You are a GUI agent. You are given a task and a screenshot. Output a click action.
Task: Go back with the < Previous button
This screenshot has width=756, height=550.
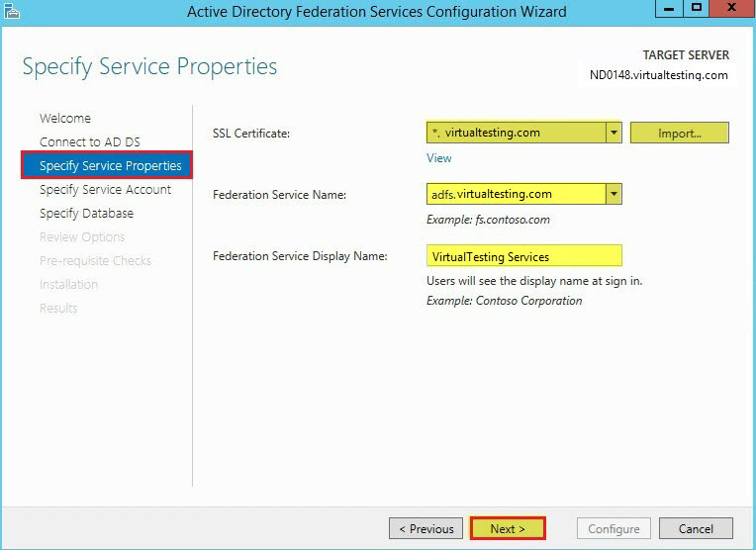[425, 529]
